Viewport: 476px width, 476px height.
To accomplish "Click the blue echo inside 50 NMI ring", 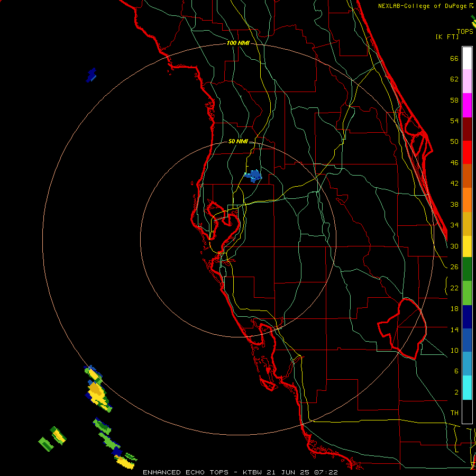I will click(x=253, y=176).
